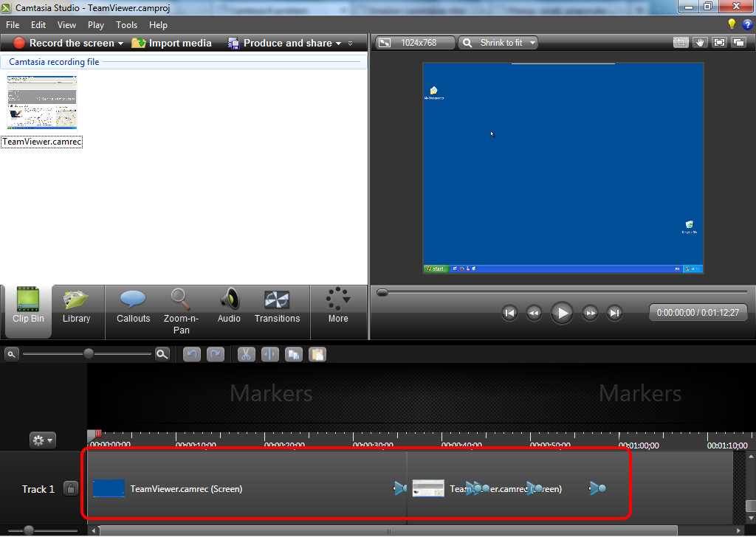Click the blue help question mark icon
This screenshot has height=537, width=756.
tap(748, 24)
